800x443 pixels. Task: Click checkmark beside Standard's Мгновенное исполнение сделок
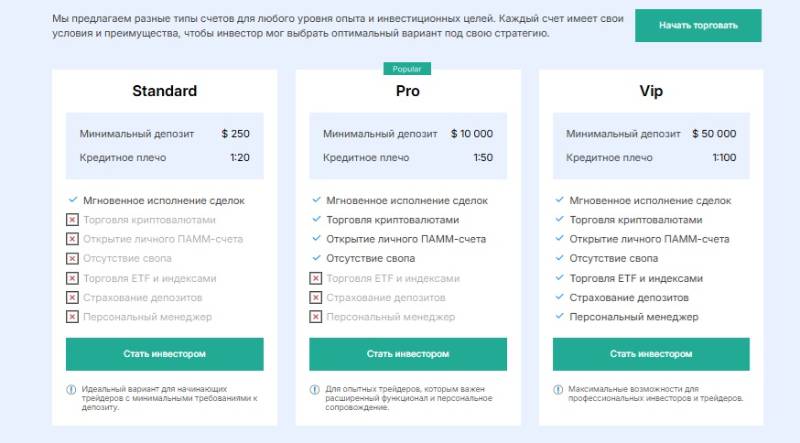click(72, 200)
